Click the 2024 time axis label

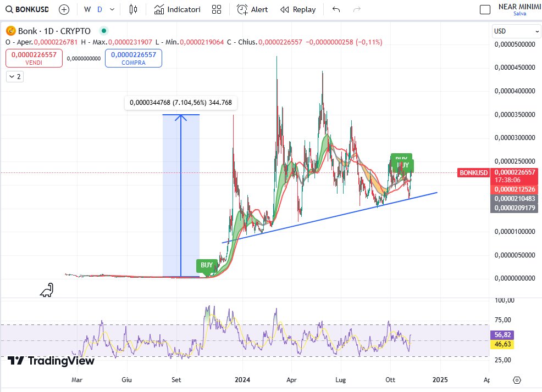(x=242, y=380)
